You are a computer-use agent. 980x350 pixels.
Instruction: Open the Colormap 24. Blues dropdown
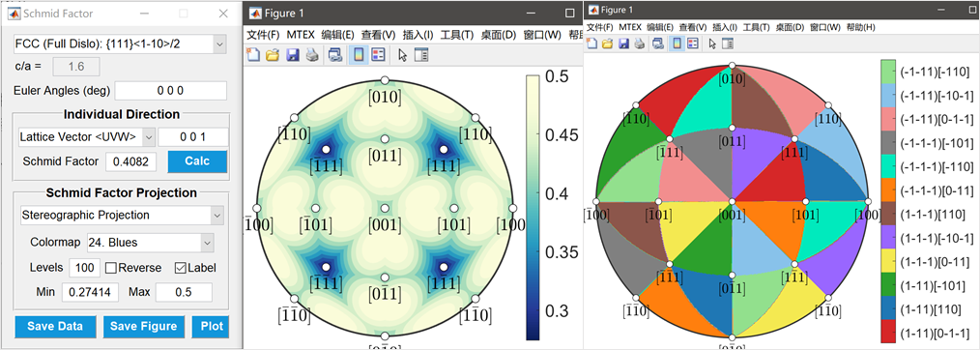click(150, 243)
